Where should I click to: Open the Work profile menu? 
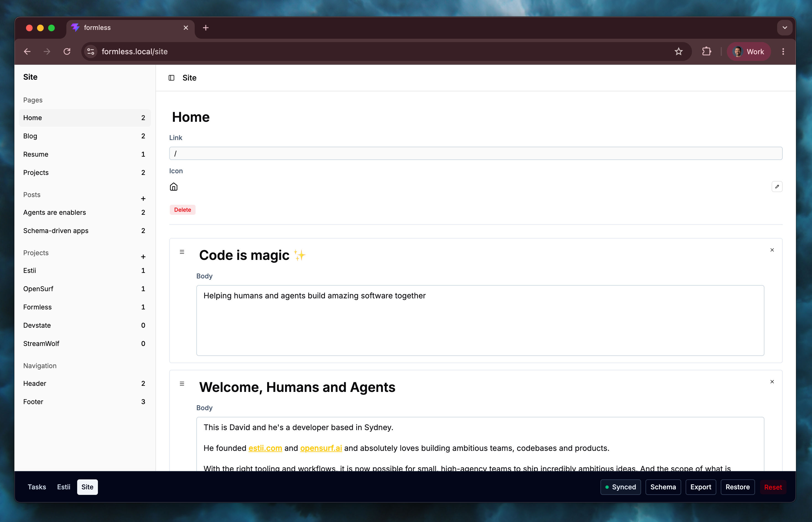(x=749, y=51)
